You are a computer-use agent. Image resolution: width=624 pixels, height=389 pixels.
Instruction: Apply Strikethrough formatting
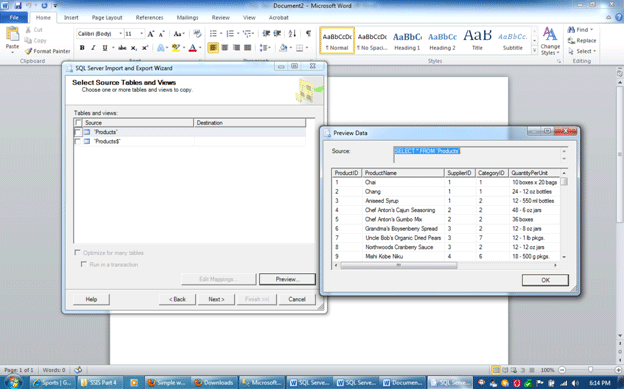tap(122, 48)
